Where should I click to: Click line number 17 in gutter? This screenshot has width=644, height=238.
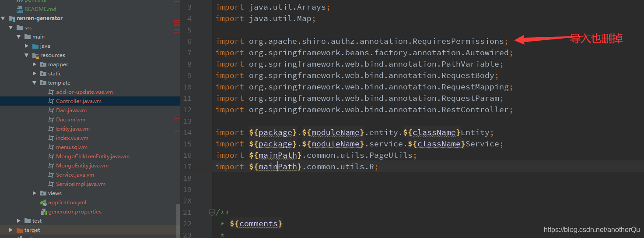coord(187,167)
